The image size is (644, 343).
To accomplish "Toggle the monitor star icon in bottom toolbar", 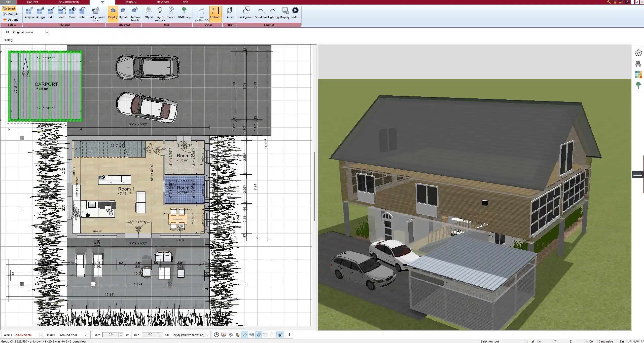I will click(223, 335).
